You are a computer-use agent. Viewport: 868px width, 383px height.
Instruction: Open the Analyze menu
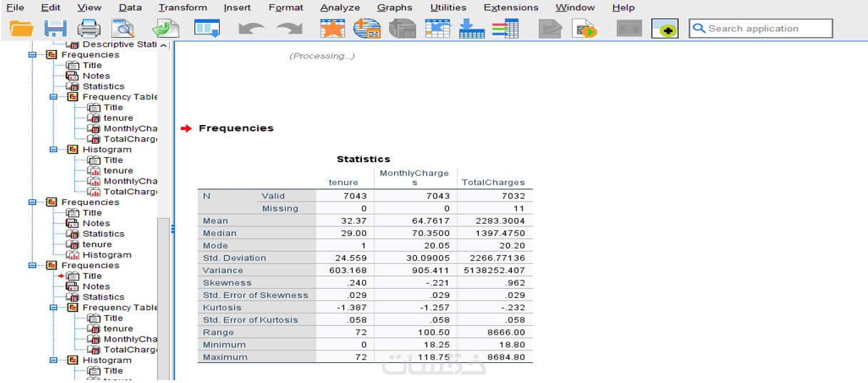pos(340,8)
